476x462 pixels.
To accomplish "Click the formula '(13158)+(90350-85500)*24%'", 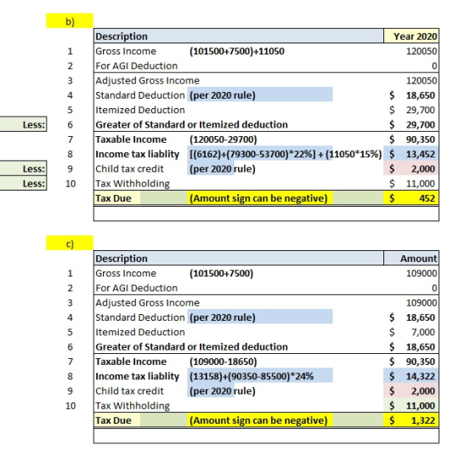I will click(252, 376).
